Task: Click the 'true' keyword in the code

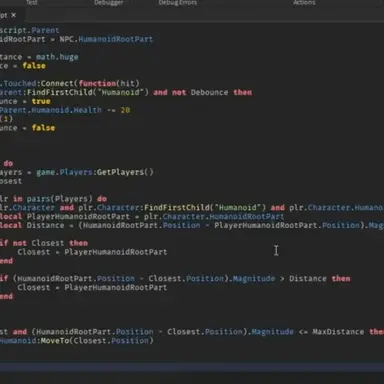Action: pyautogui.click(x=41, y=101)
